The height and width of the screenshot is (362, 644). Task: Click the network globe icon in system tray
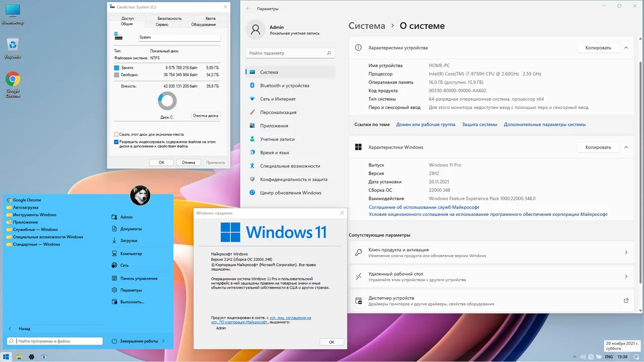coord(591,357)
